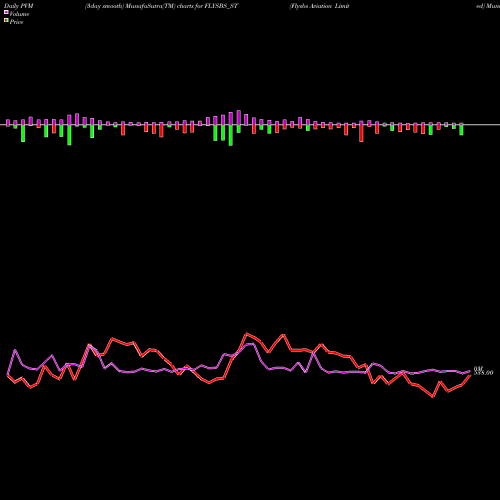Click the red price line's lowest trough
The image size is (500, 500).
(433, 397)
